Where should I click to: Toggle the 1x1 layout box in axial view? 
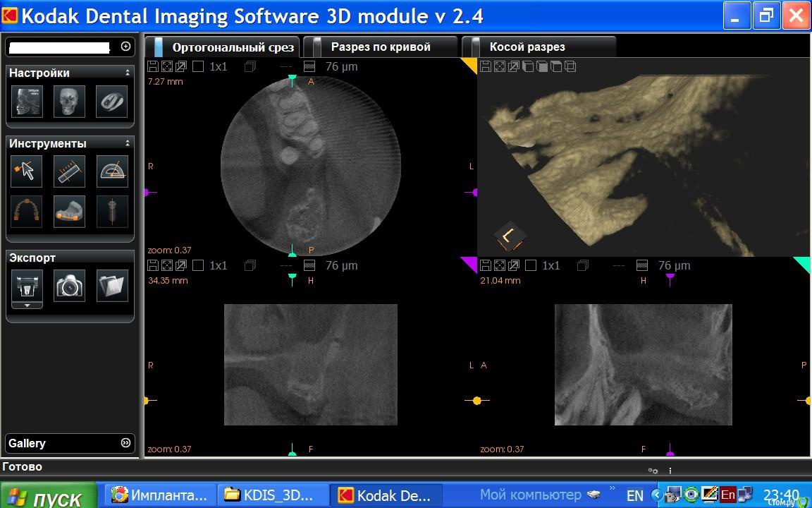(x=198, y=67)
